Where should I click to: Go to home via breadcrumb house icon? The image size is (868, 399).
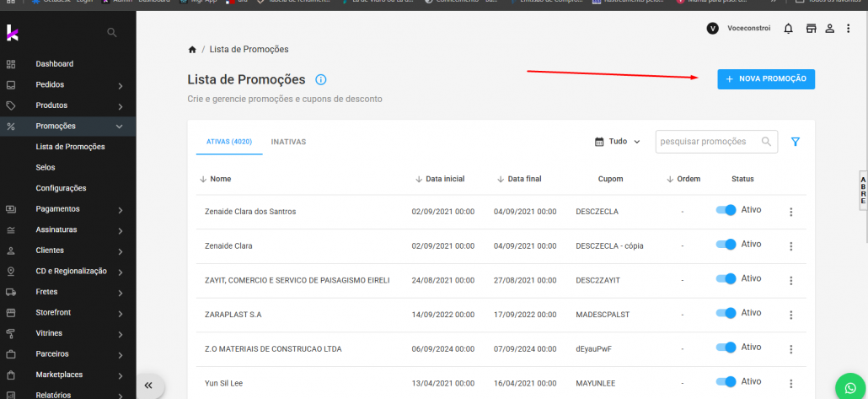point(192,50)
